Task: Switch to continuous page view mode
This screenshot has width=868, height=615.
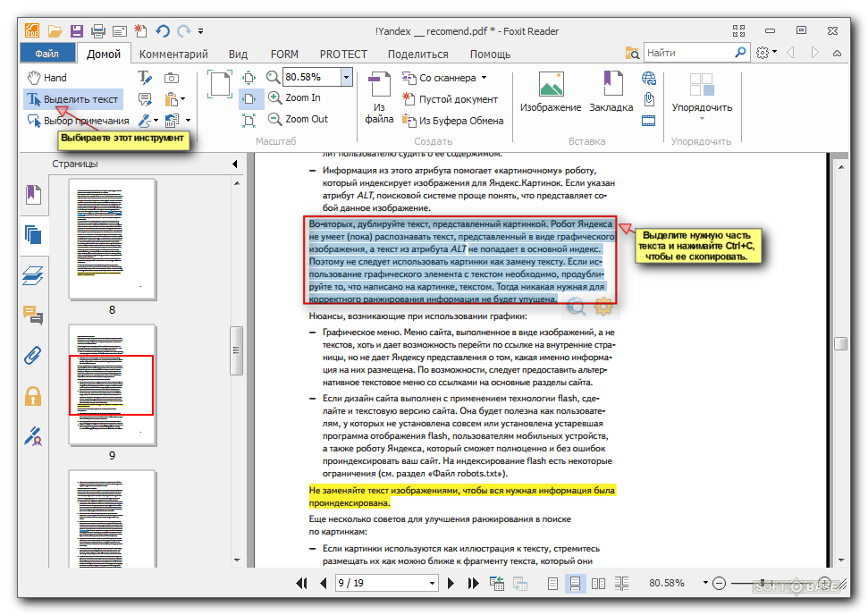Action: 575,584
